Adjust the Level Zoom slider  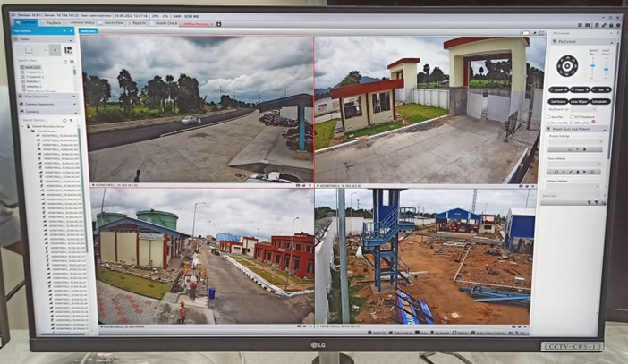click(x=606, y=69)
